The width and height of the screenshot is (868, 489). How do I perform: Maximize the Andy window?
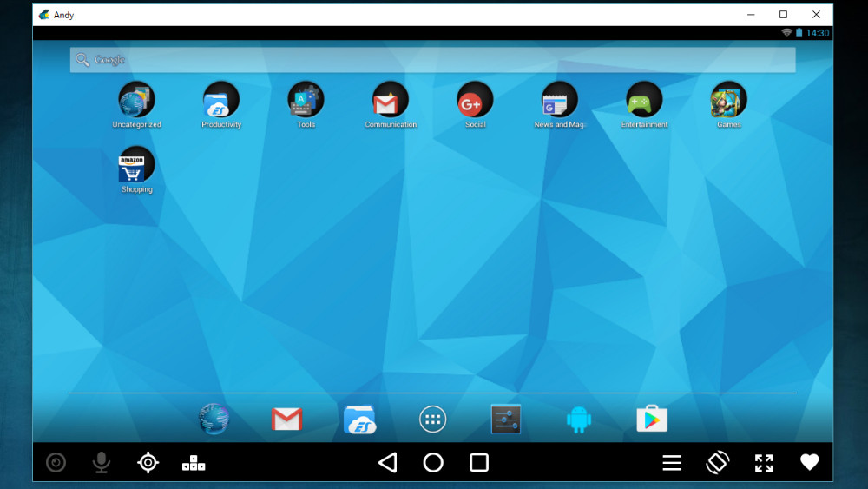783,15
